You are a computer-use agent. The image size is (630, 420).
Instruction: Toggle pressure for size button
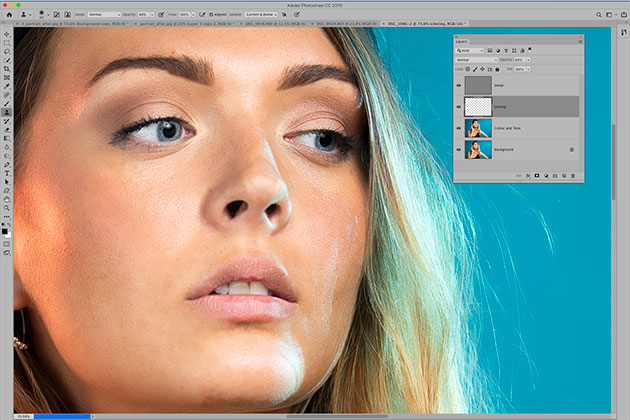click(x=297, y=14)
